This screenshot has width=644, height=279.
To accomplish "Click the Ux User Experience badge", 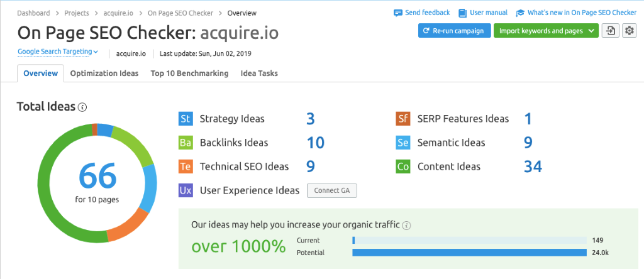I will click(x=186, y=190).
